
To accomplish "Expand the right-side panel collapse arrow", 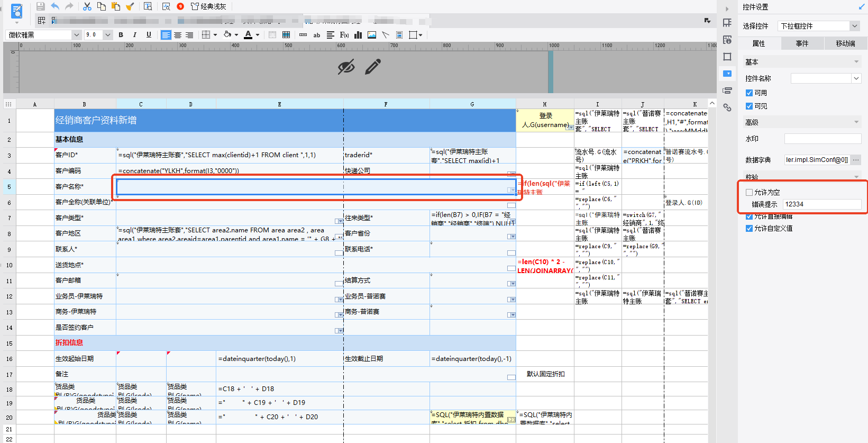I will pos(727,8).
